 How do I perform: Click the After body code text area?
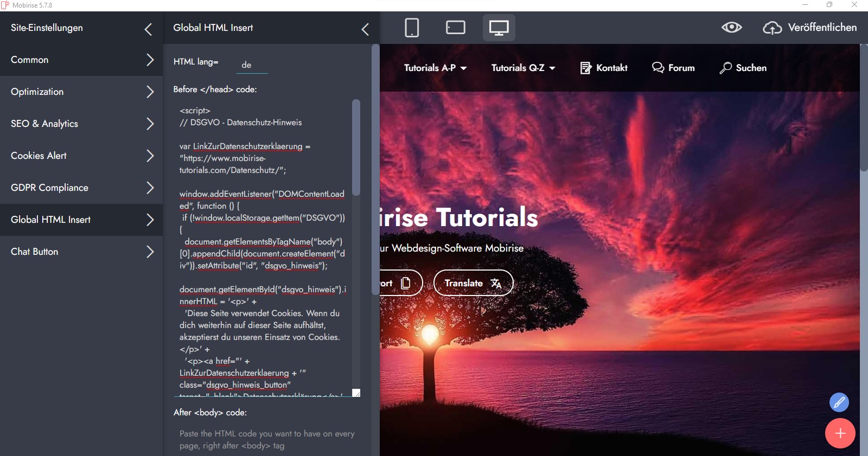pyautogui.click(x=267, y=439)
